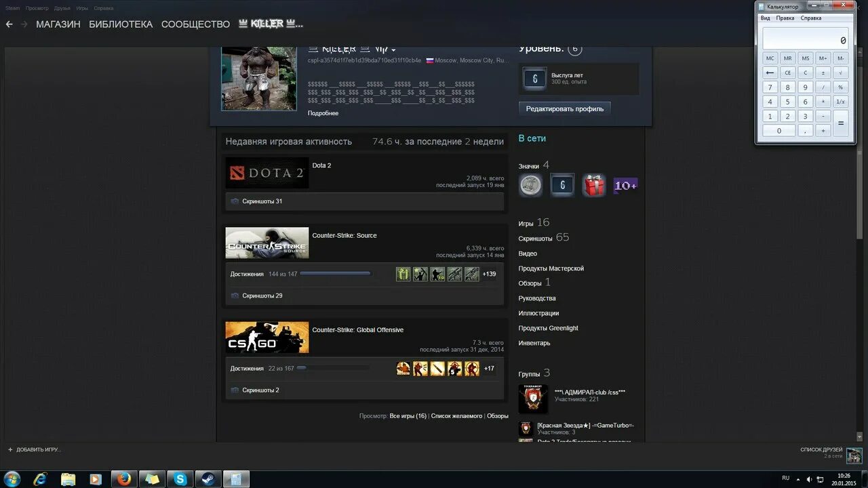Show +139 more Source achievements
The height and width of the screenshot is (488, 868).
point(489,274)
